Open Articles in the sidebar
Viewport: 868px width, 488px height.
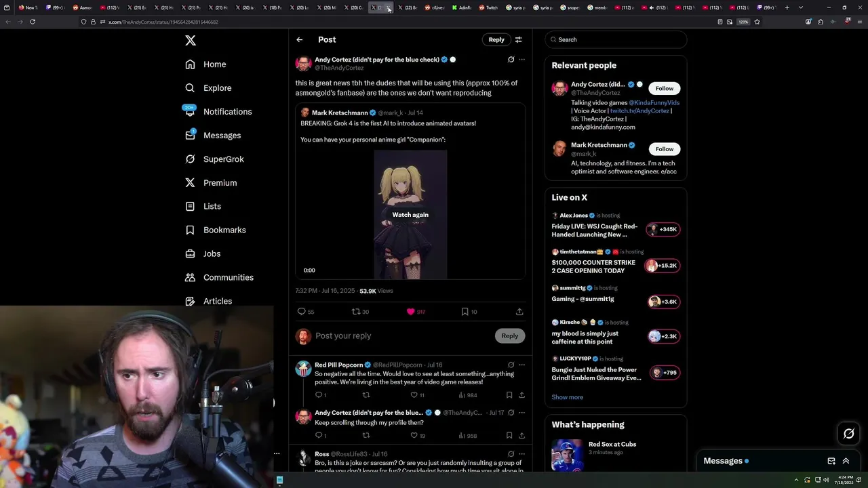point(208,302)
